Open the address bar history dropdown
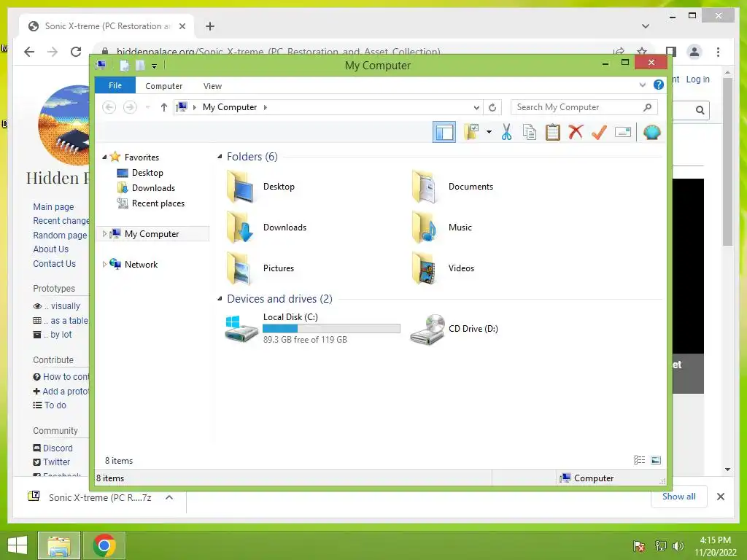 coord(476,108)
